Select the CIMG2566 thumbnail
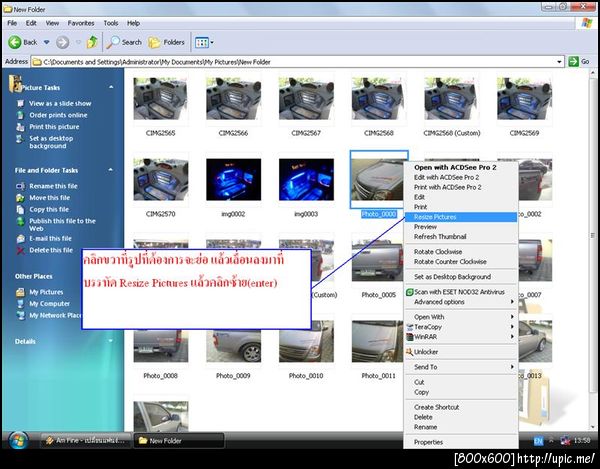Image resolution: width=600 pixels, height=469 pixels. pyautogui.click(x=233, y=99)
